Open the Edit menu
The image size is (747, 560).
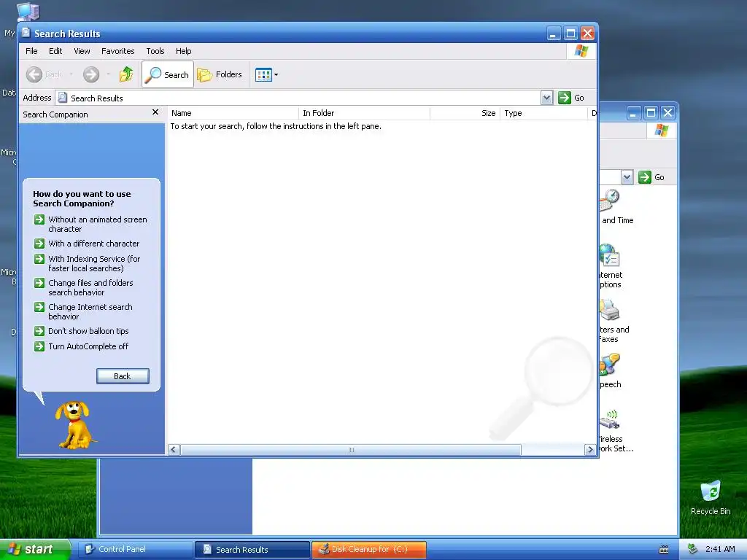(x=55, y=51)
